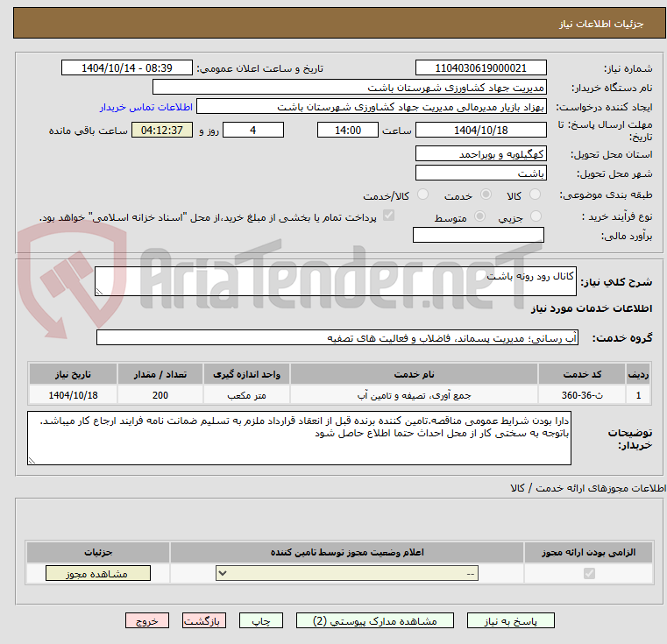Toggle the اسناد خزانه اسلامی payment checkbox
Screen dimensions: 667x644
pos(388,216)
